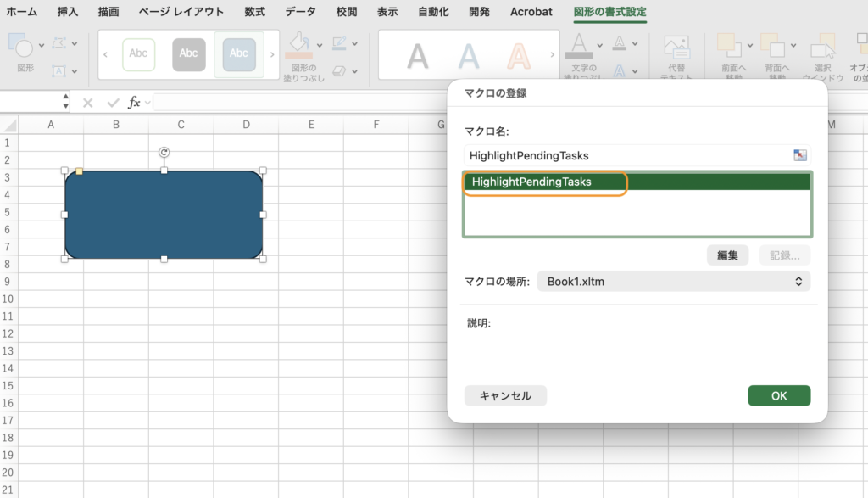Screen dimensions: 868x498
Task: Click the shape outline pen icon
Action: [339, 43]
